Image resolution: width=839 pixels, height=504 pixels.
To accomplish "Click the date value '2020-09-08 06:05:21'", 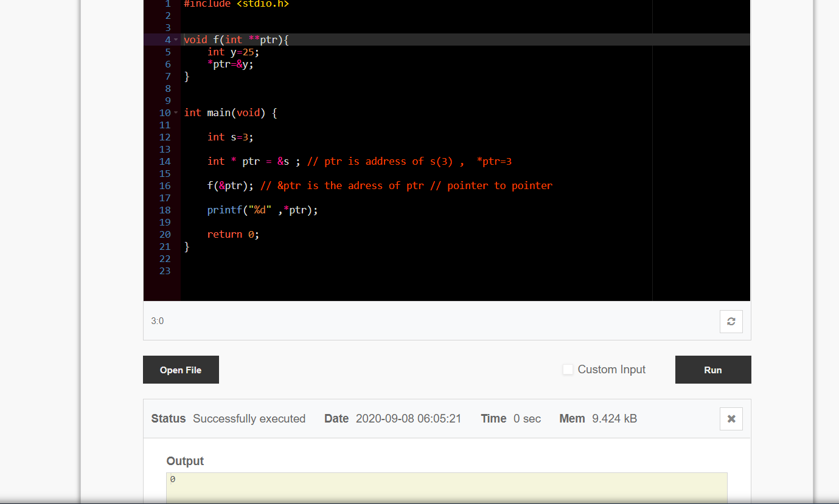I will 408,418.
